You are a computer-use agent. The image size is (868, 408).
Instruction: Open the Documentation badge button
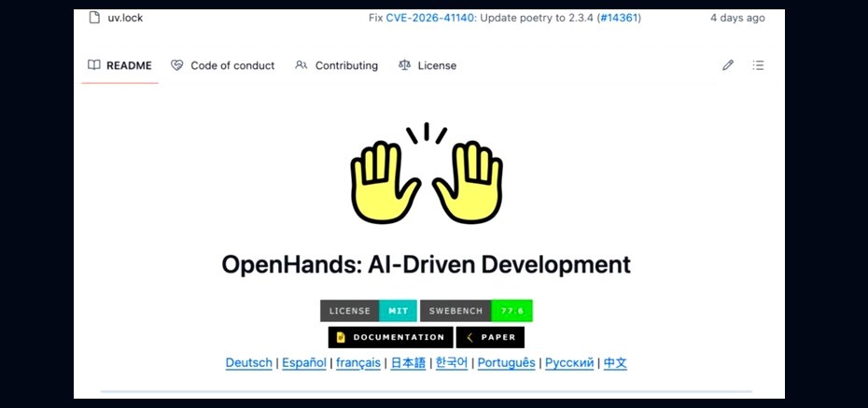point(390,337)
